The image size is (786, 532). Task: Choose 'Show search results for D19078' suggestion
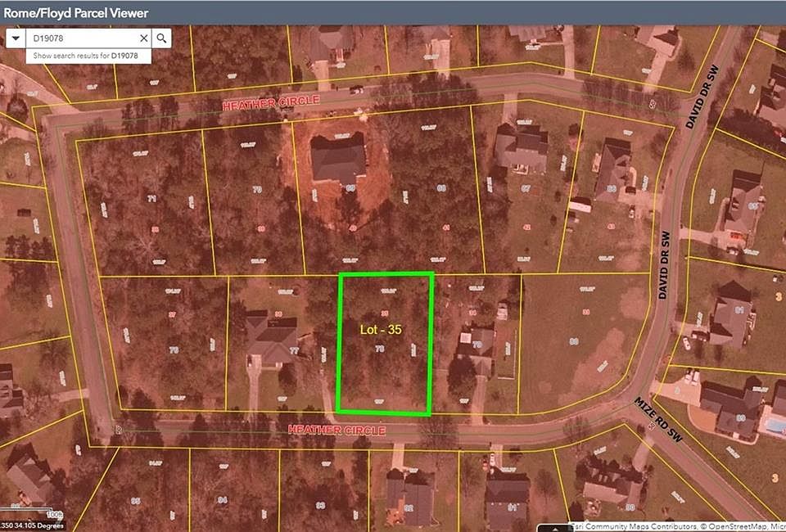click(88, 56)
